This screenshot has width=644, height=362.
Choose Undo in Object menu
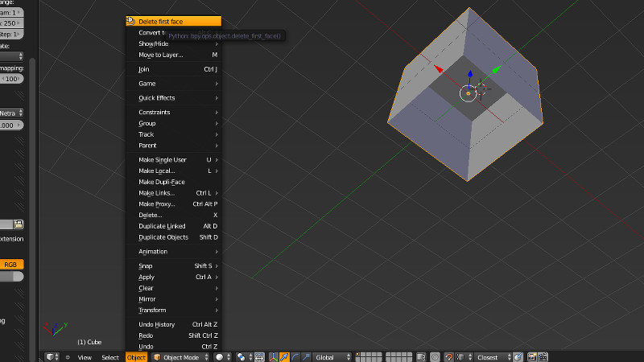click(x=173, y=347)
